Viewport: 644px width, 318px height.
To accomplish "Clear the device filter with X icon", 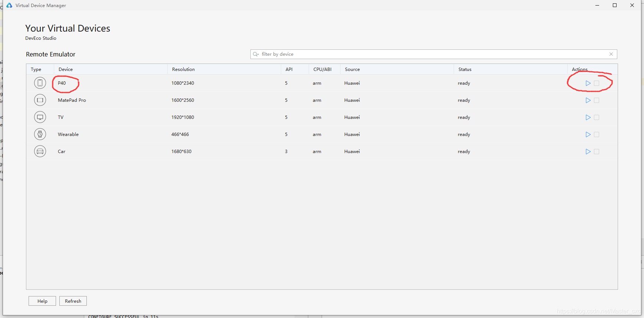I will pos(611,54).
